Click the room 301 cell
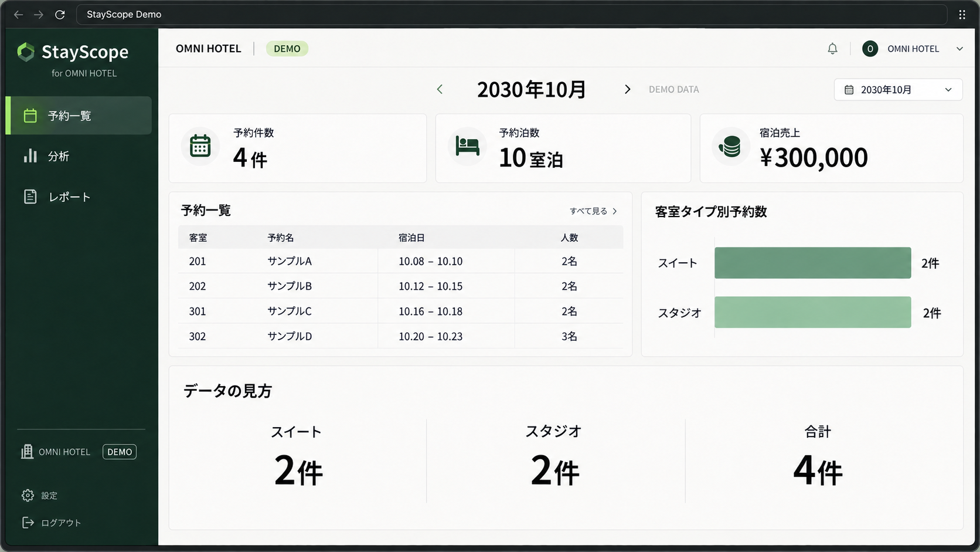The height and width of the screenshot is (552, 980). tap(198, 311)
